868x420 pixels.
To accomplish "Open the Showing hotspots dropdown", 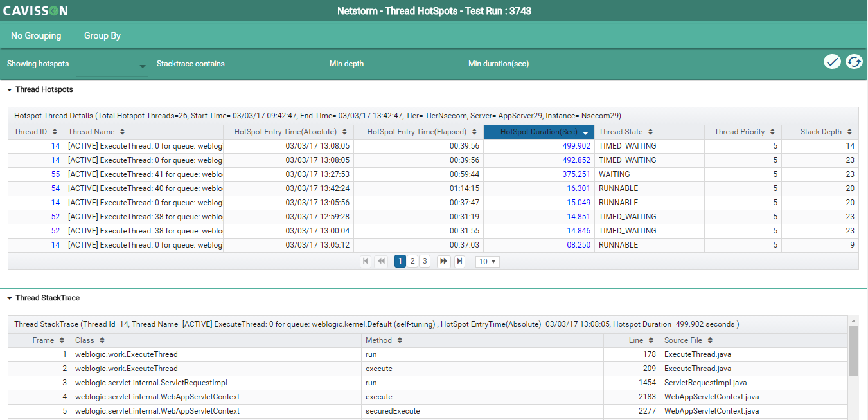I will coord(113,65).
